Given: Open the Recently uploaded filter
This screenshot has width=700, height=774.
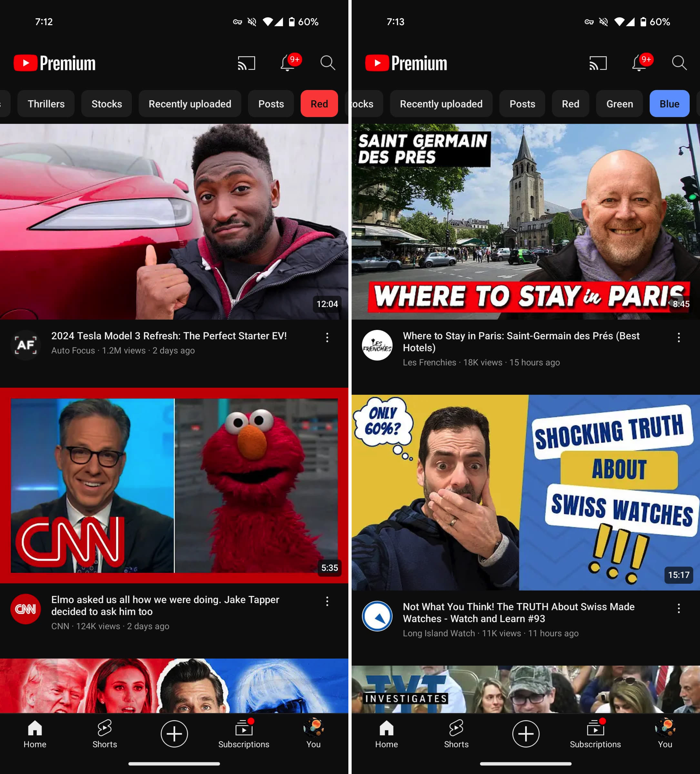Looking at the screenshot, I should pos(190,104).
